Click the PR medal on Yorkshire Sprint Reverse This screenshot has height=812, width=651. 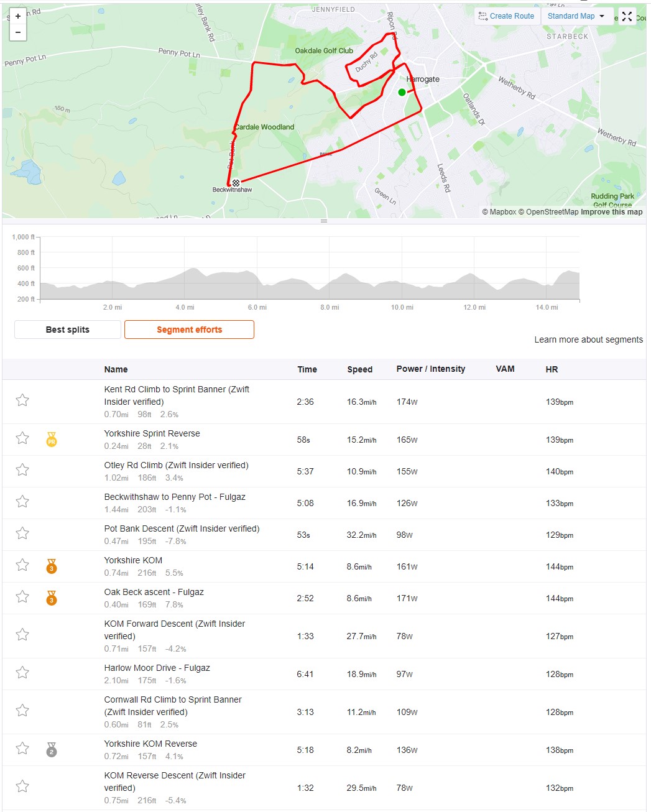point(52,440)
